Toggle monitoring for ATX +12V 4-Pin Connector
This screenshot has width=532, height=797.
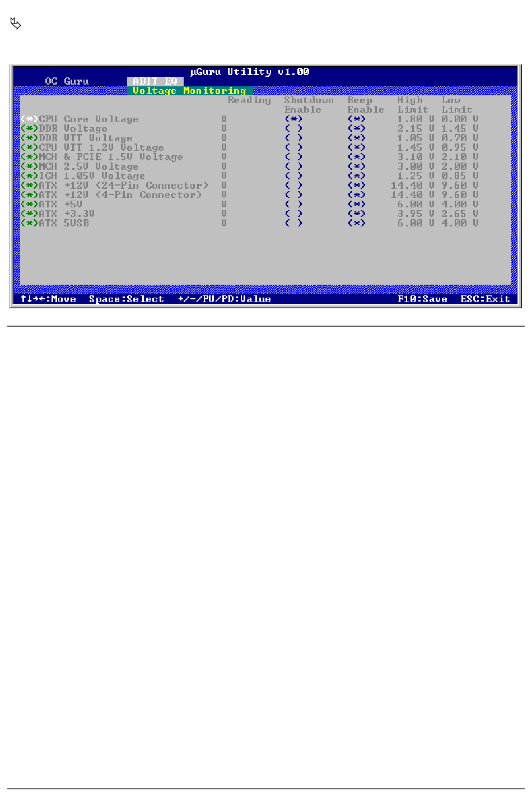(x=29, y=195)
